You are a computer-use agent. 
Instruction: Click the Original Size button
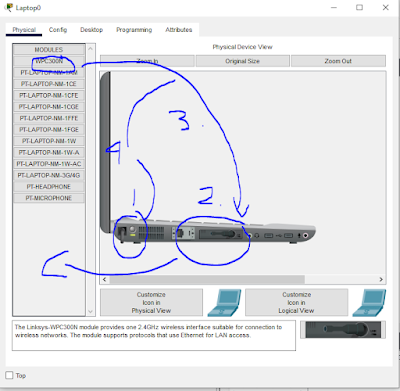242,61
